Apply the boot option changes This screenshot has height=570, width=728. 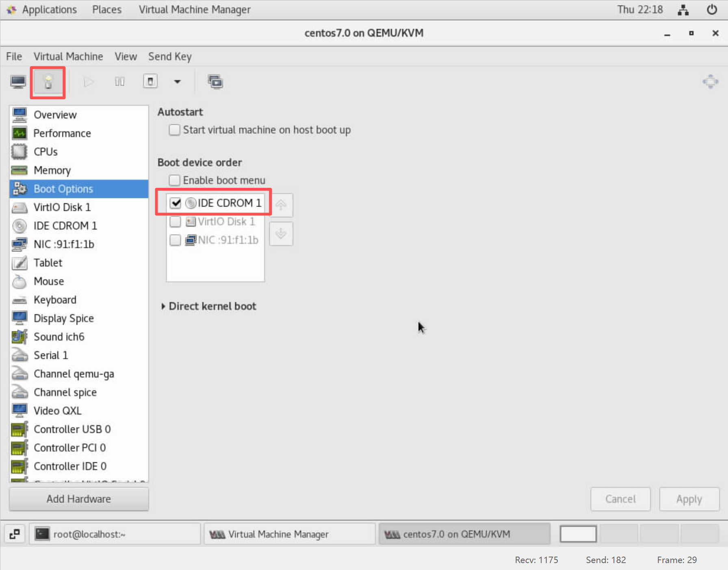689,499
